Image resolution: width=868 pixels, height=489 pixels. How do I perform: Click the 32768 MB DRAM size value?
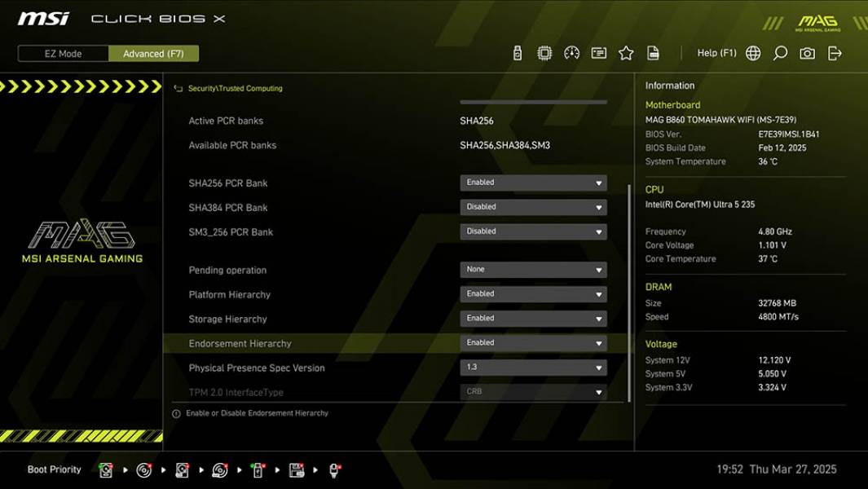[x=778, y=303]
